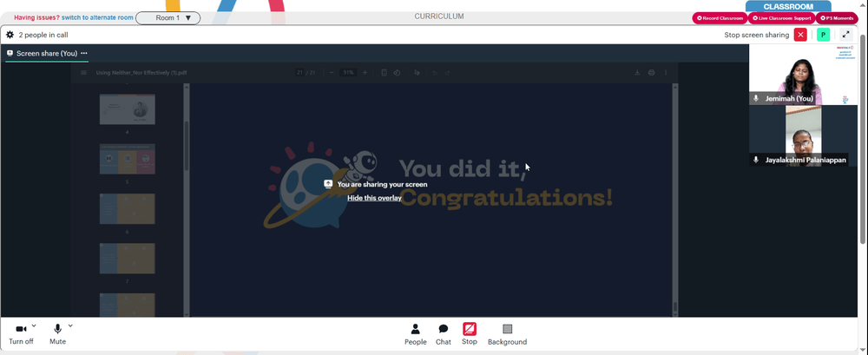868x355 pixels.
Task: Click the PDF annotate draw icon
Action: tap(417, 73)
